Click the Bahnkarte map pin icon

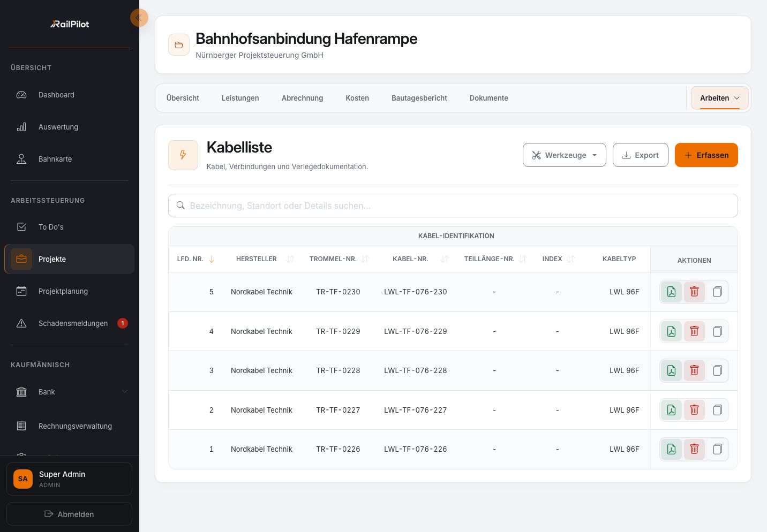click(21, 159)
